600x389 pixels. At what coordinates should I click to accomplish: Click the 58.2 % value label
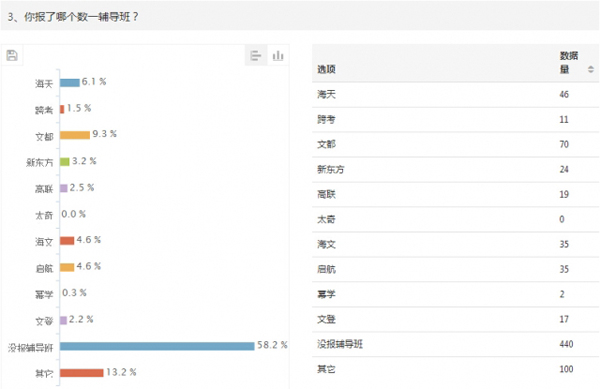(272, 345)
